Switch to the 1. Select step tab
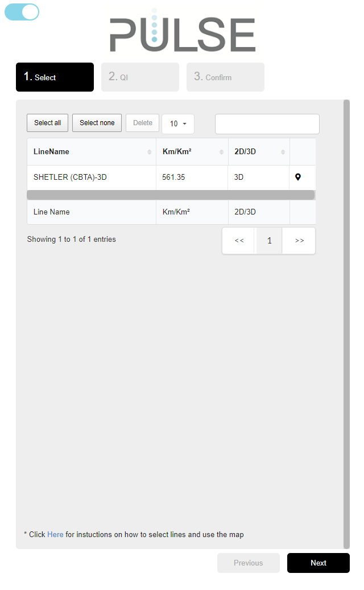The width and height of the screenshot is (364, 590). [55, 77]
